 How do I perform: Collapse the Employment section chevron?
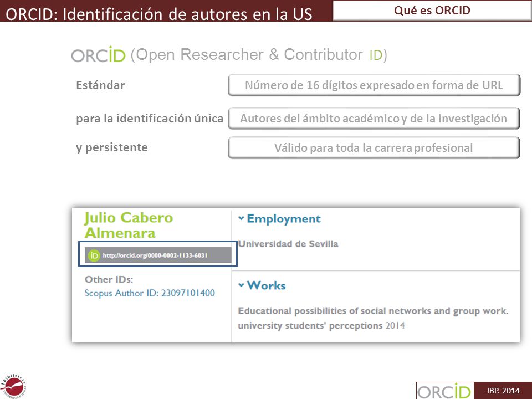[241, 218]
